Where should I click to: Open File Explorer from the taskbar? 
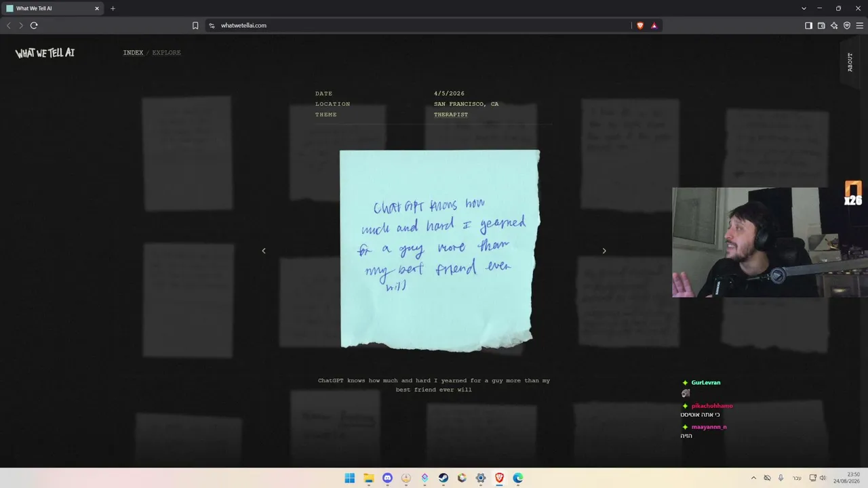coord(369,478)
